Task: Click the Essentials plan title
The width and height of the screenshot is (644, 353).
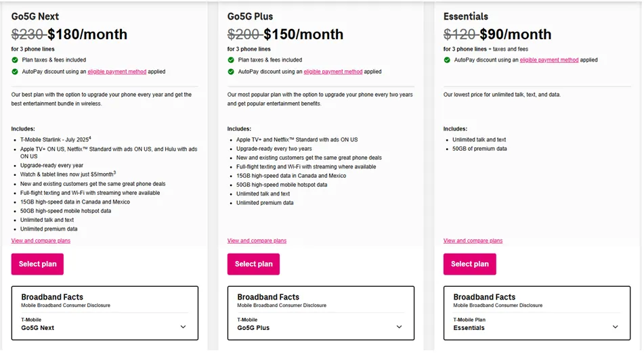Action: coord(465,16)
